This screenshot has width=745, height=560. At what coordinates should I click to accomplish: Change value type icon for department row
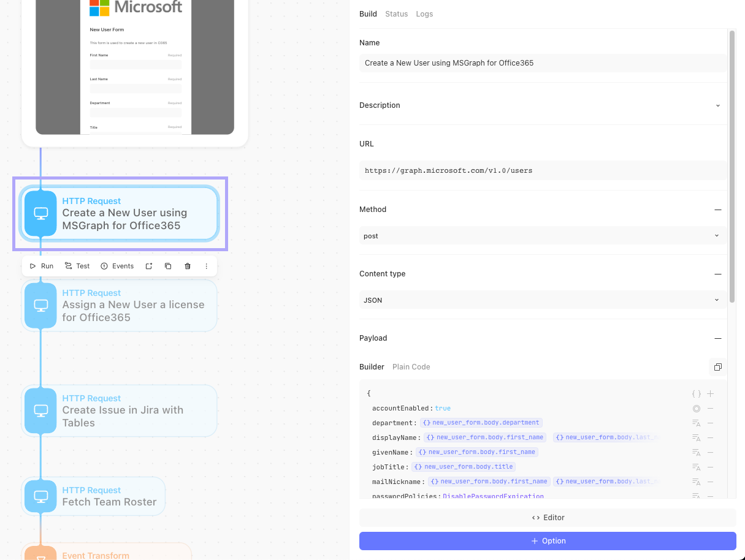pos(697,423)
